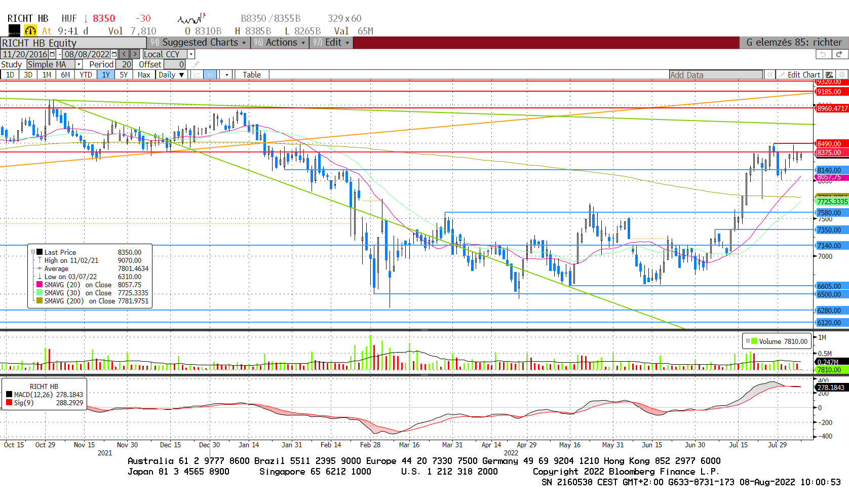Screen dimensions: 849x504
Task: Click the Sig(9) red legend swatch
Action: pos(9,403)
